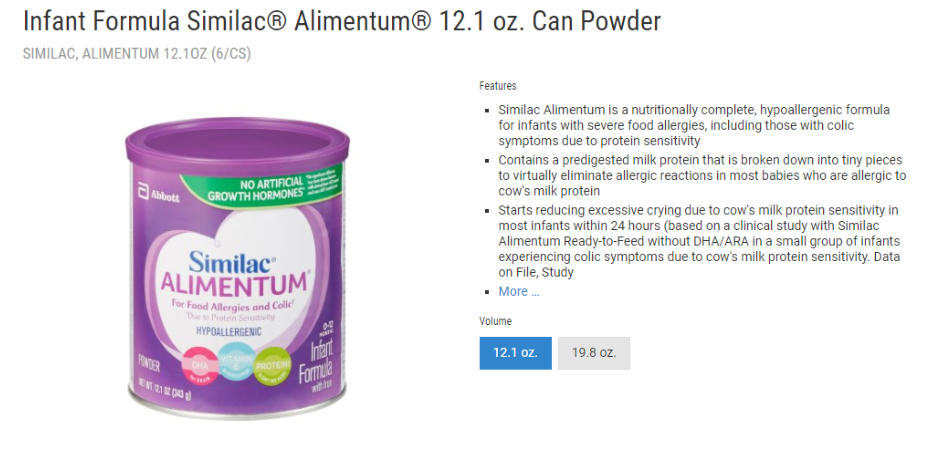Click the HYPOALLERGENIC label on the can
Screen dimensions: 929x471
tap(229, 331)
